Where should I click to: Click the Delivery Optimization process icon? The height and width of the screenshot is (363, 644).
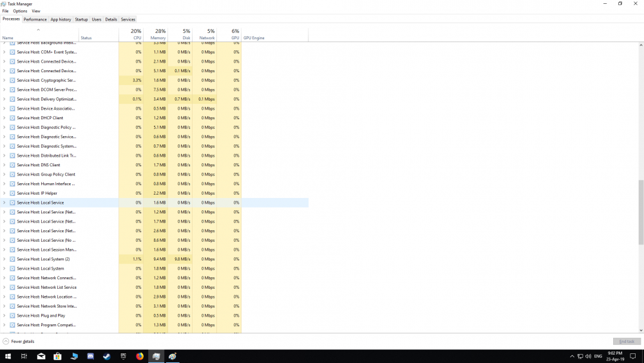coord(12,99)
